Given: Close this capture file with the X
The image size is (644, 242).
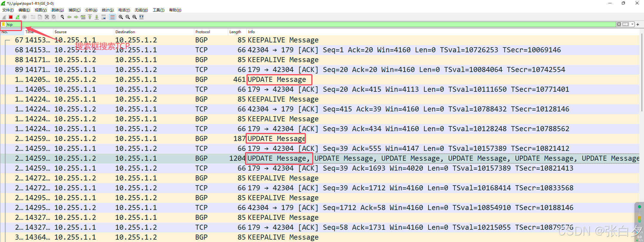Looking at the screenshot, I should coord(47,17).
